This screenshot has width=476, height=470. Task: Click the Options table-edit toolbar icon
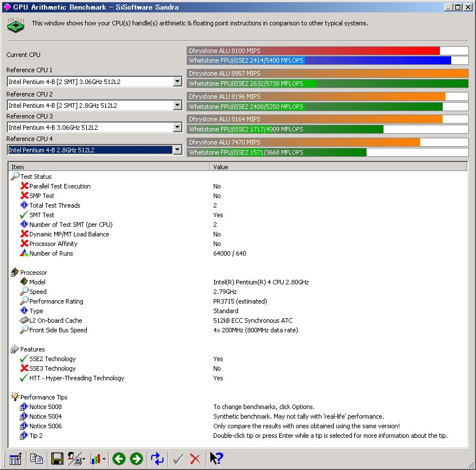pyautogui.click(x=15, y=459)
